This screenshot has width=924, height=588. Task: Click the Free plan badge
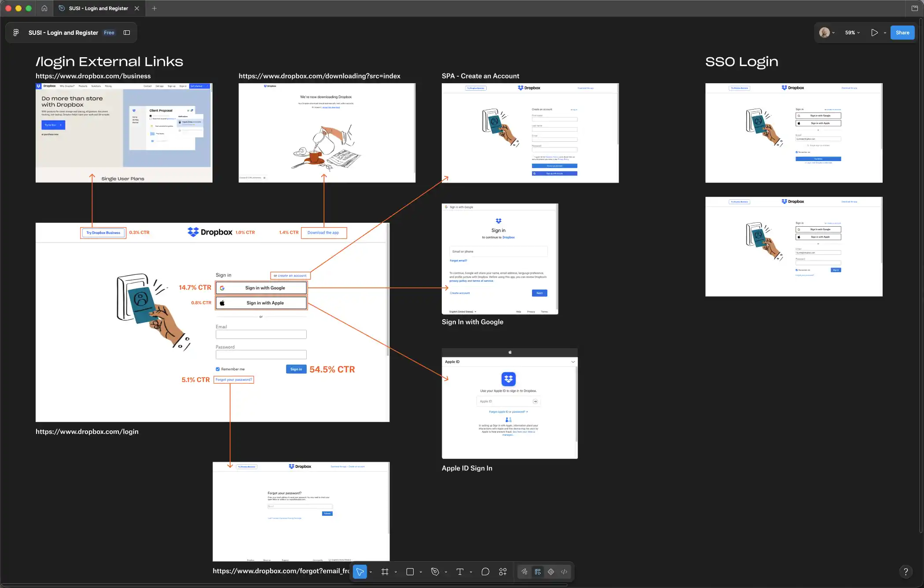(x=109, y=33)
